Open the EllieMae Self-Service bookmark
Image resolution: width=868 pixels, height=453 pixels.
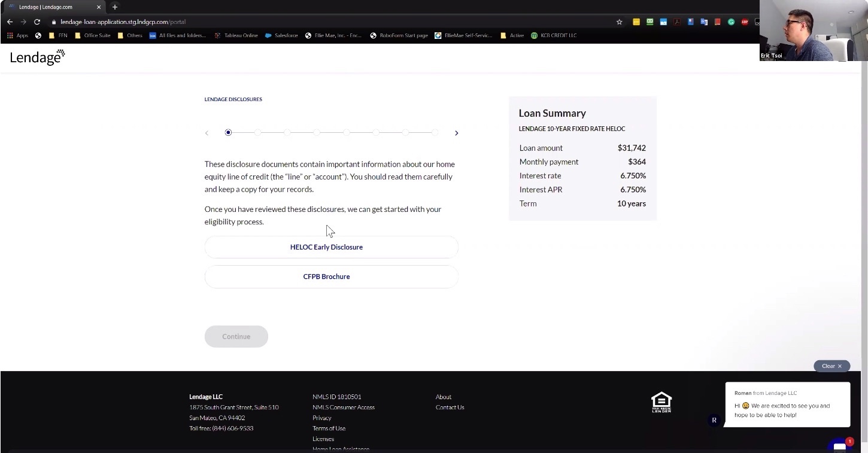point(463,35)
